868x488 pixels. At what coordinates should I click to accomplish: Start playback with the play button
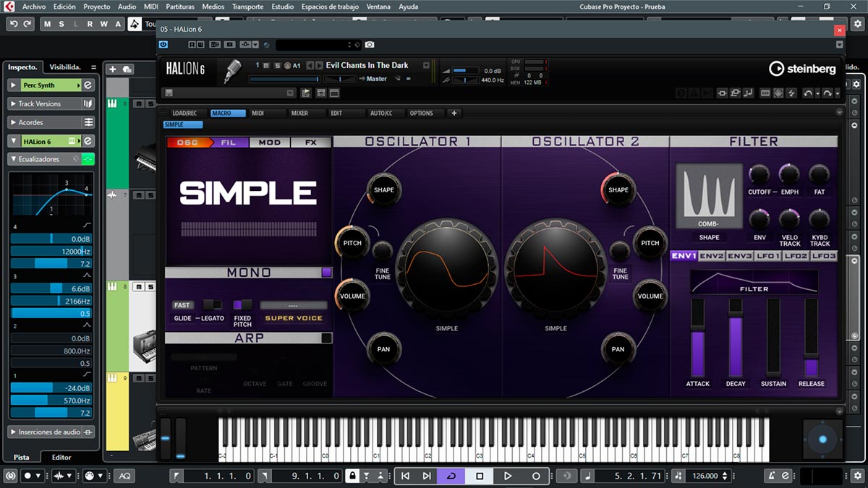(508, 476)
